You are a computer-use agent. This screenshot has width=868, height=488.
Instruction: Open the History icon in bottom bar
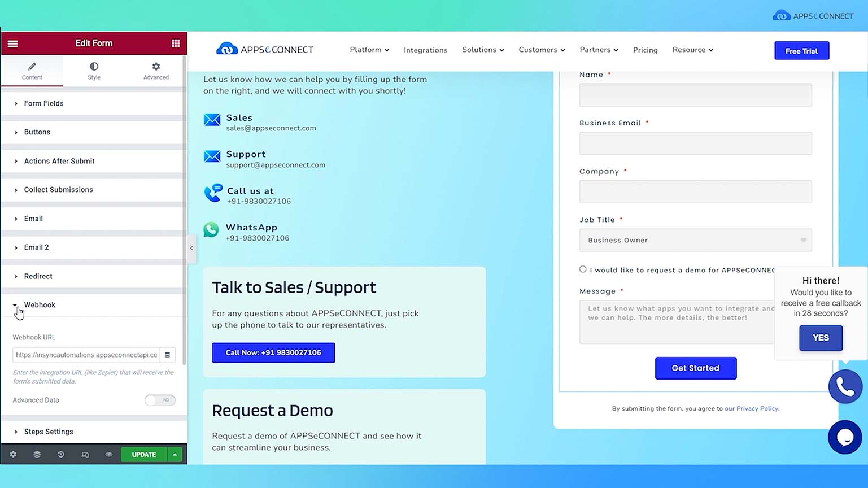(61, 454)
